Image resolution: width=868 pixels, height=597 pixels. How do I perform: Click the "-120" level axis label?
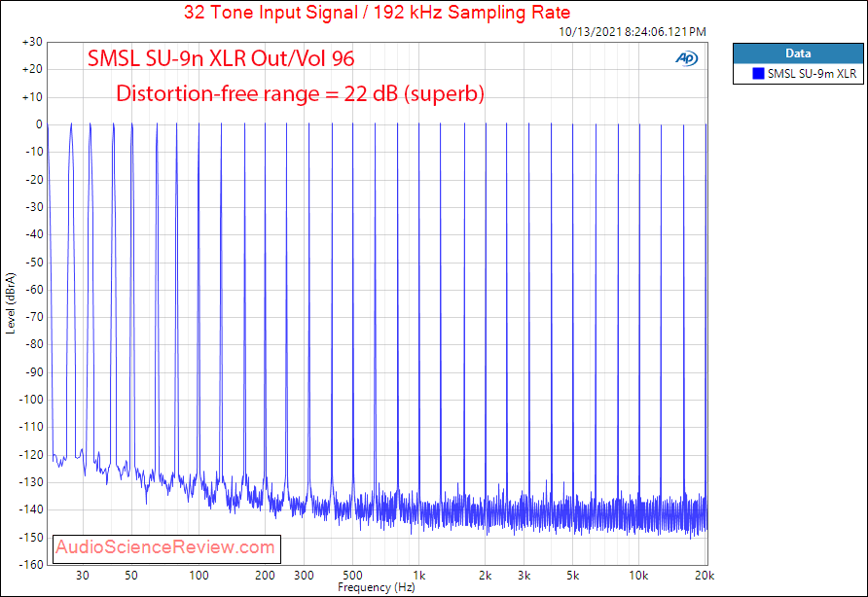pyautogui.click(x=31, y=455)
